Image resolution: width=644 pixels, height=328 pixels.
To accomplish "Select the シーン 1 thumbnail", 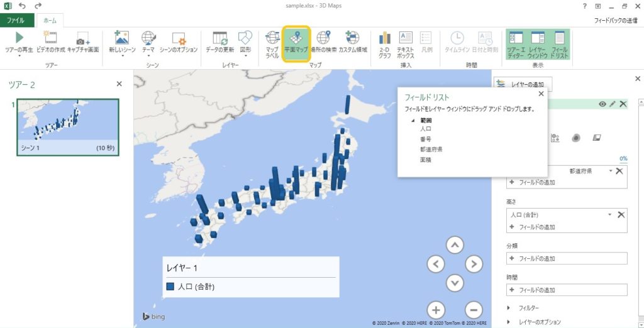I will click(67, 126).
